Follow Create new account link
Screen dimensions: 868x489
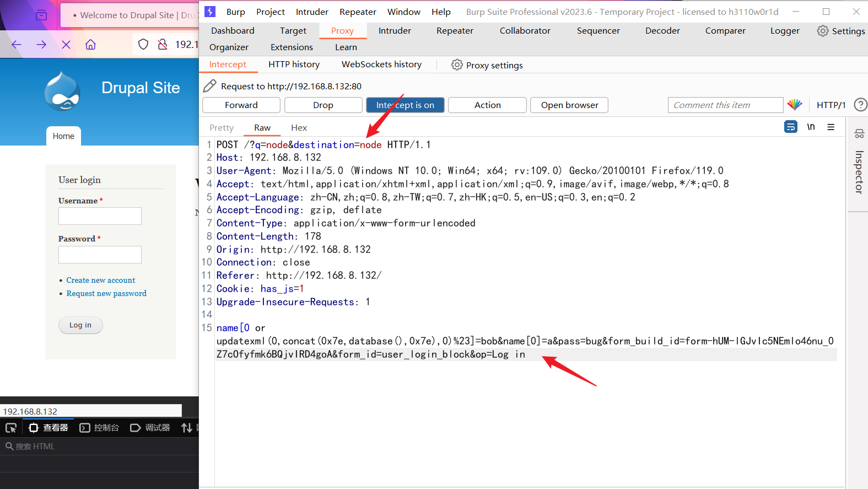tap(101, 280)
